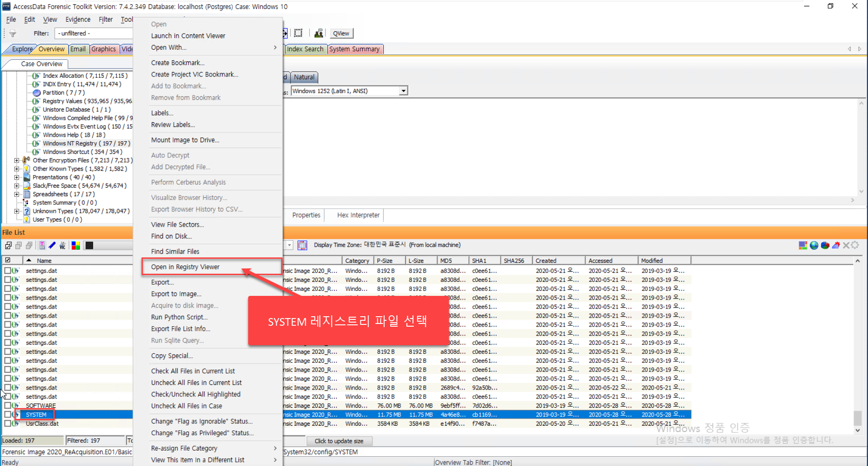The height and width of the screenshot is (466, 868).
Task: Click the Unknown Types question mark icon
Action: [x=27, y=211]
